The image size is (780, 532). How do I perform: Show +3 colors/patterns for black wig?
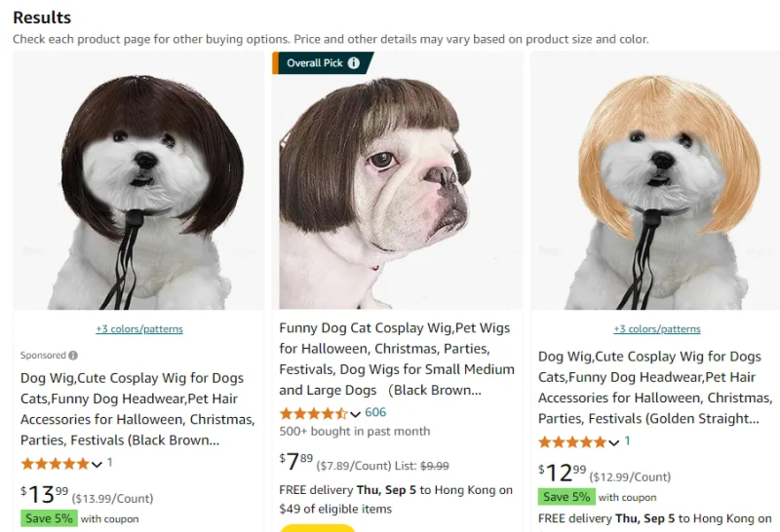138,329
